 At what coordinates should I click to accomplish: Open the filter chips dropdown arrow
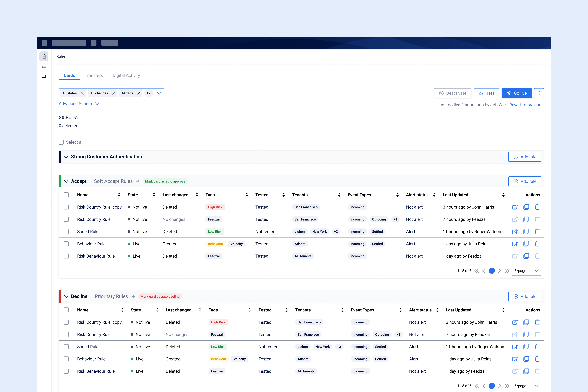click(x=159, y=93)
